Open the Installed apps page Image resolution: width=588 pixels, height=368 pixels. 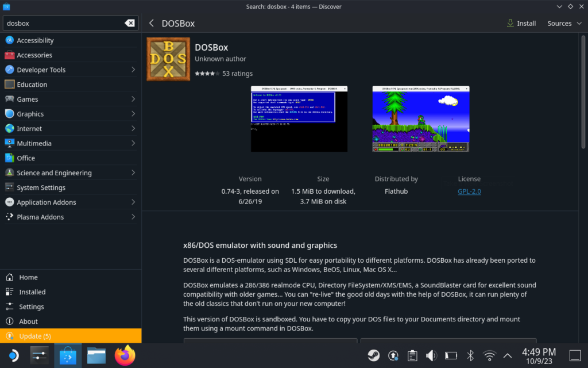coord(32,292)
